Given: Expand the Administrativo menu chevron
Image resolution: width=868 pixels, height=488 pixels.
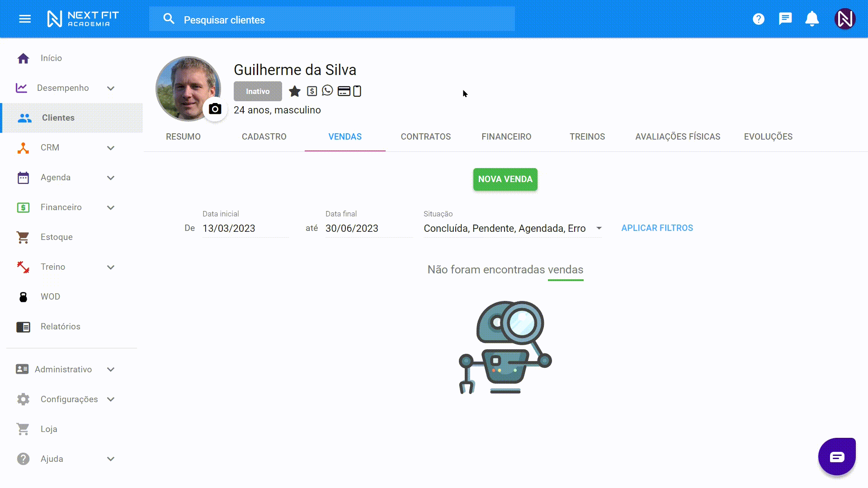Looking at the screenshot, I should (111, 370).
